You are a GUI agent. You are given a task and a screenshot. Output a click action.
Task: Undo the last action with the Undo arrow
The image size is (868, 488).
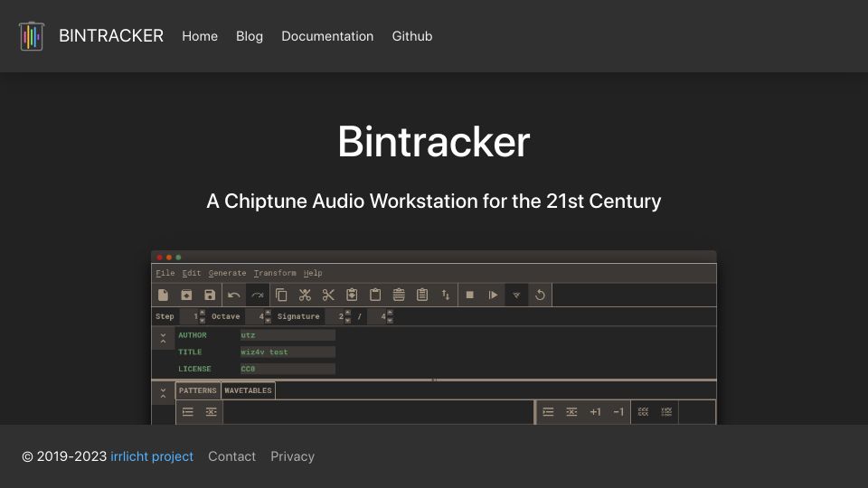click(x=233, y=295)
